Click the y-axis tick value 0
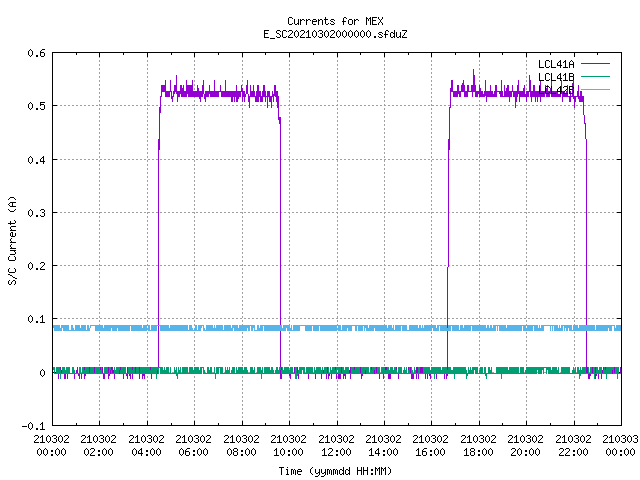 (42, 373)
